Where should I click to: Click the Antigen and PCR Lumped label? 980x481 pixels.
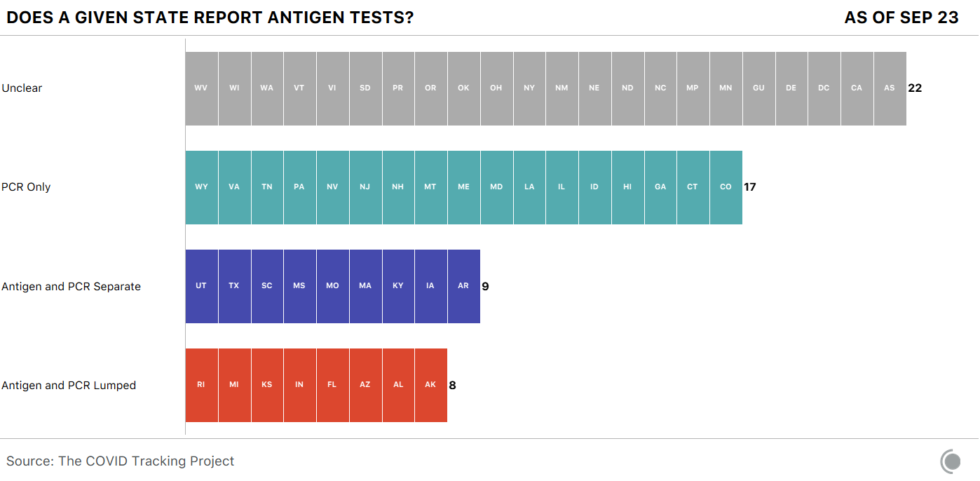click(69, 385)
